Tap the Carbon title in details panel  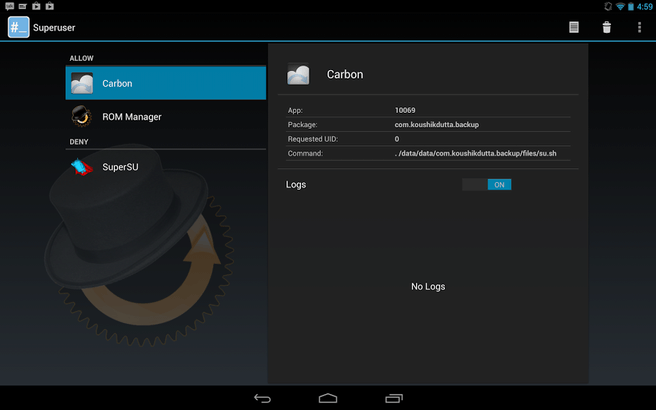pyautogui.click(x=345, y=74)
